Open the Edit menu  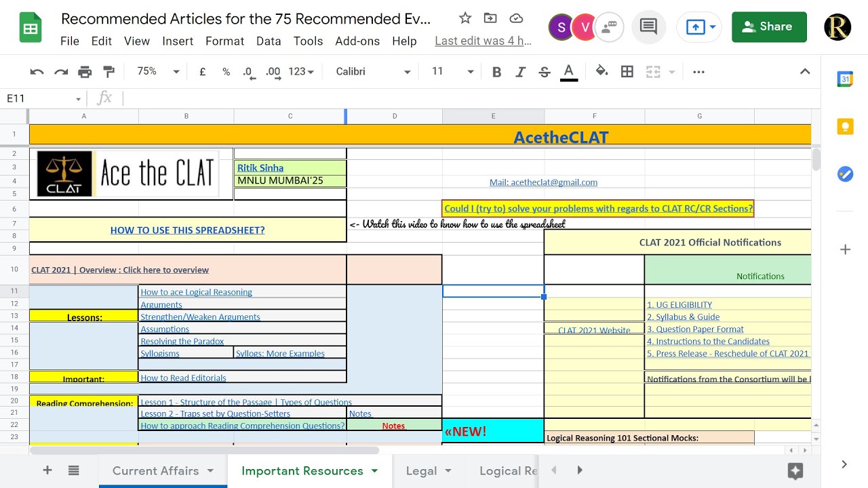point(102,41)
